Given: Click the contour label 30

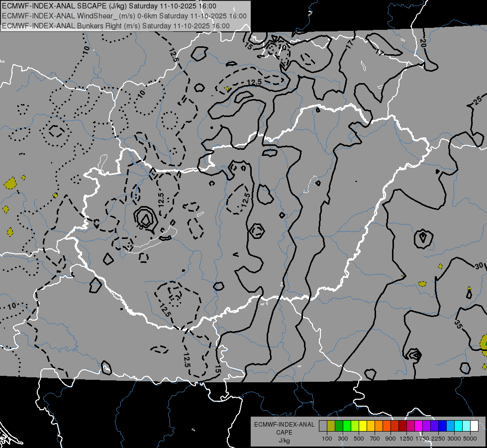Looking at the screenshot, I should pyautogui.click(x=479, y=266).
